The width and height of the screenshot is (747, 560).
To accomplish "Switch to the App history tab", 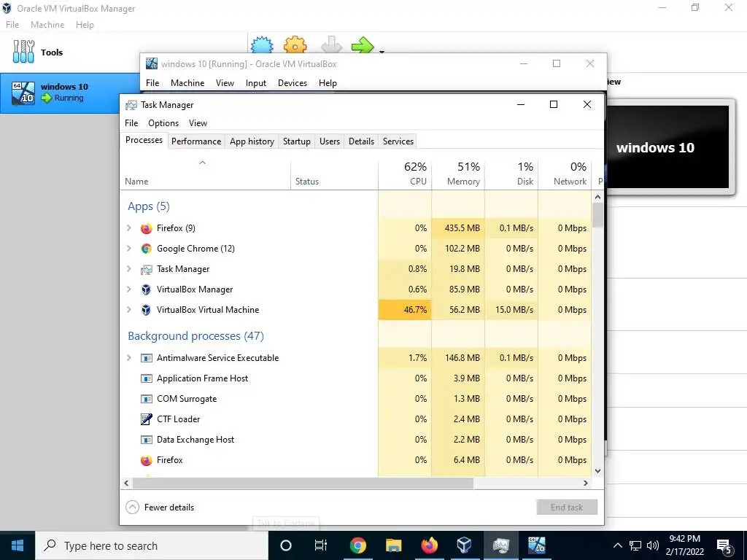I will pyautogui.click(x=252, y=141).
